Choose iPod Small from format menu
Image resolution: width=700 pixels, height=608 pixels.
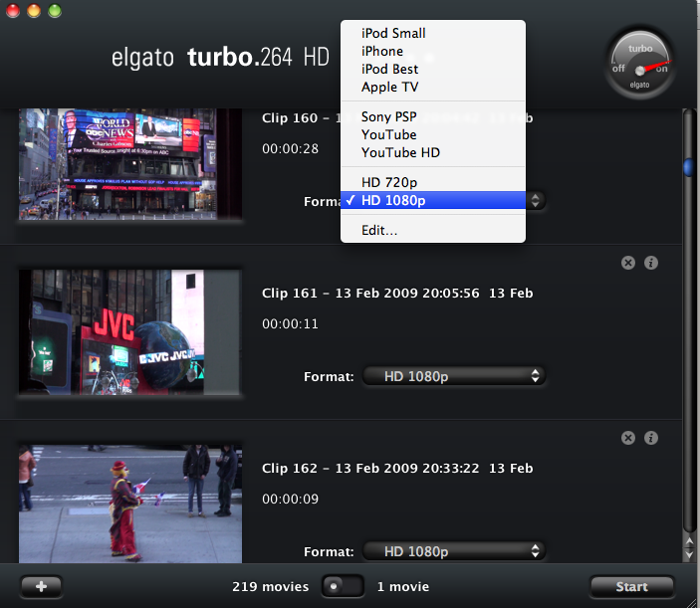[x=432, y=33]
